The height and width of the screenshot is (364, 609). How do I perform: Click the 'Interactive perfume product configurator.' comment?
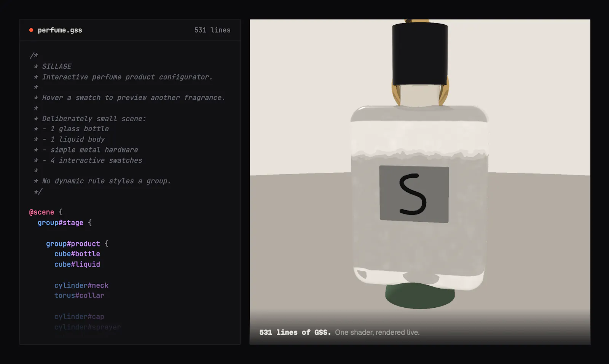coord(127,77)
